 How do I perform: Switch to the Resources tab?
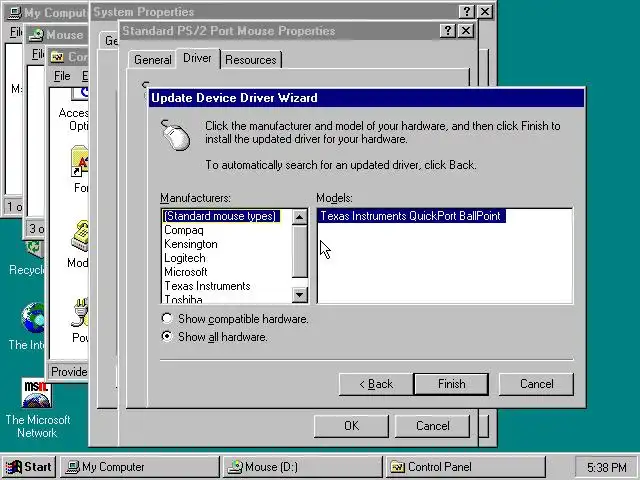[251, 60]
